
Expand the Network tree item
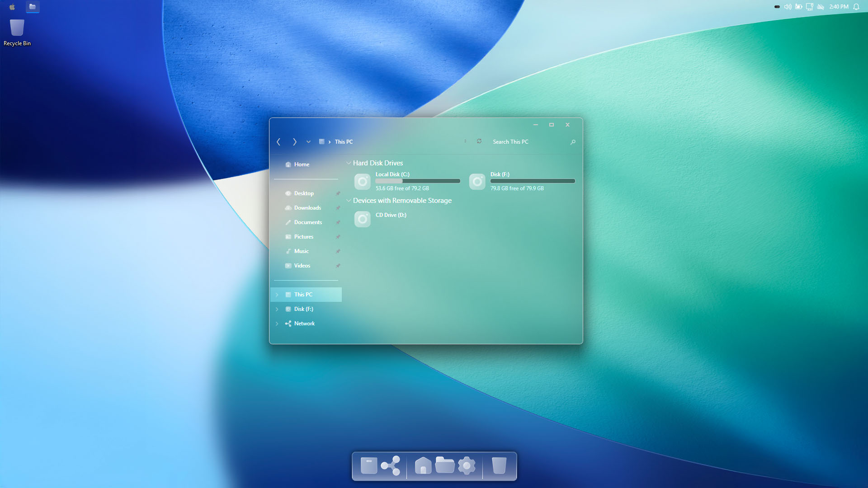pos(277,324)
